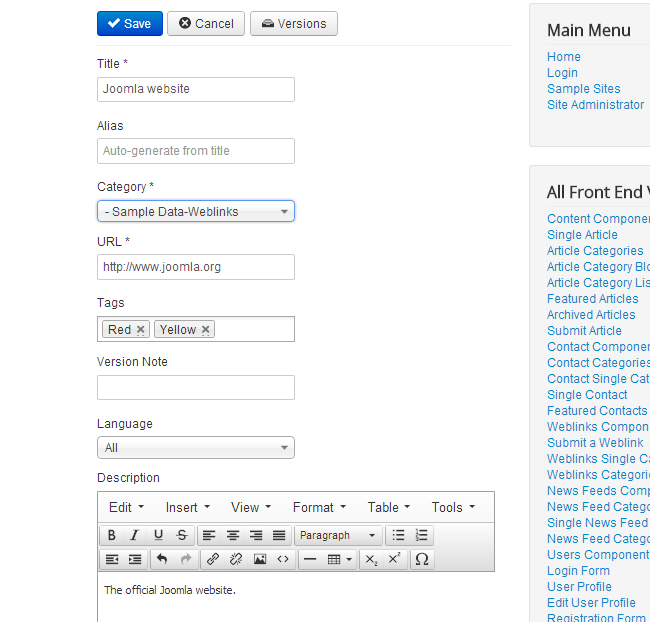Open the special character (Omega) picker
Viewport: 650px width, 622px height.
421,559
